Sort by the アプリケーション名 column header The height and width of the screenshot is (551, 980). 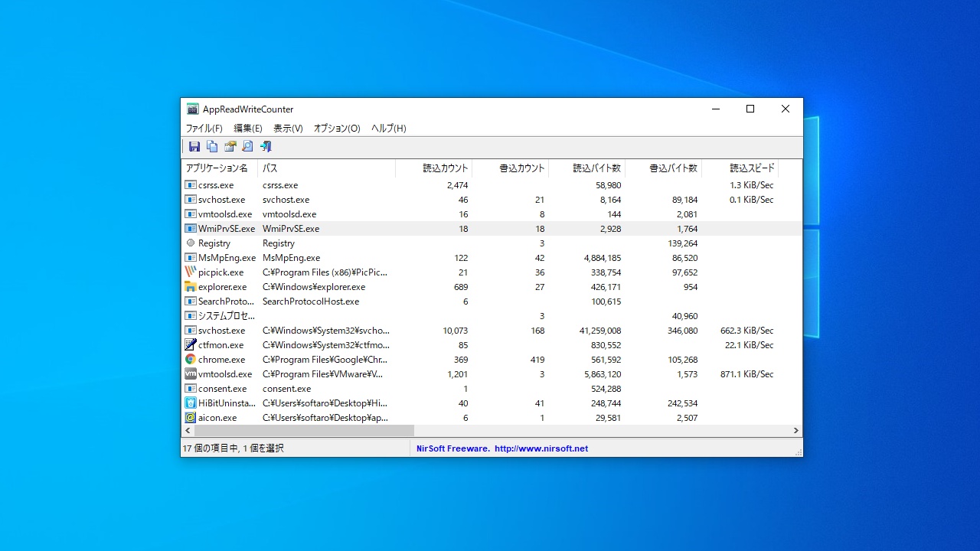point(220,168)
